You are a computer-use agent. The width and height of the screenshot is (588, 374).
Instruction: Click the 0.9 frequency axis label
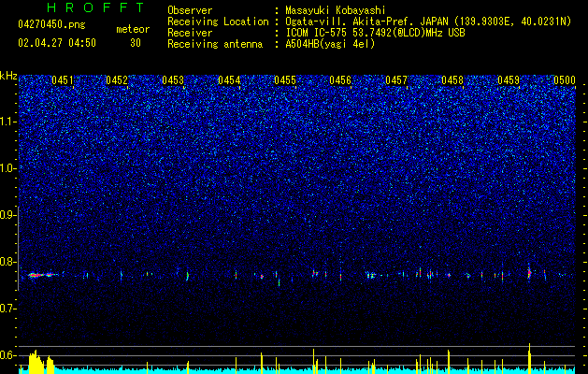(8, 215)
